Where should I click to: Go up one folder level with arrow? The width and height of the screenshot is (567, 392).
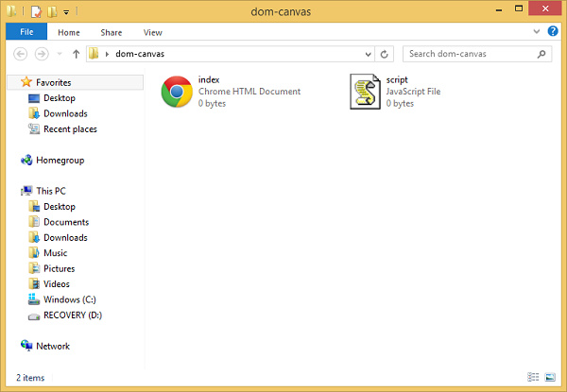[76, 54]
